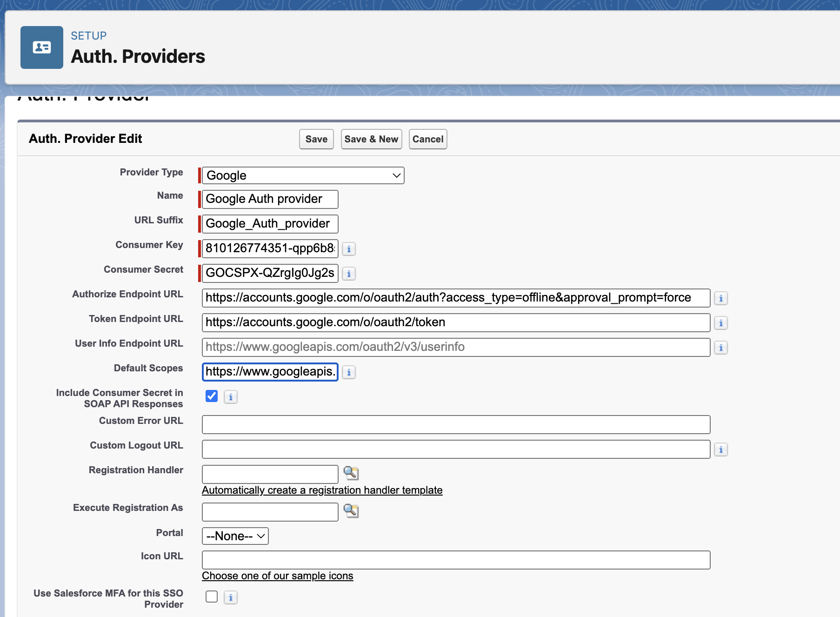
Task: Open Execute Registration As lookup icon
Action: tap(351, 511)
